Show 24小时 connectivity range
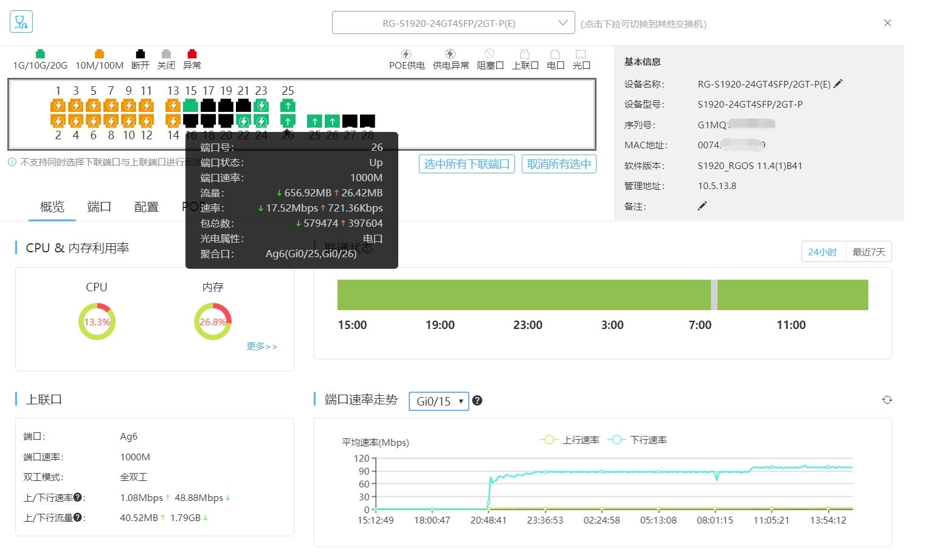 click(x=823, y=252)
